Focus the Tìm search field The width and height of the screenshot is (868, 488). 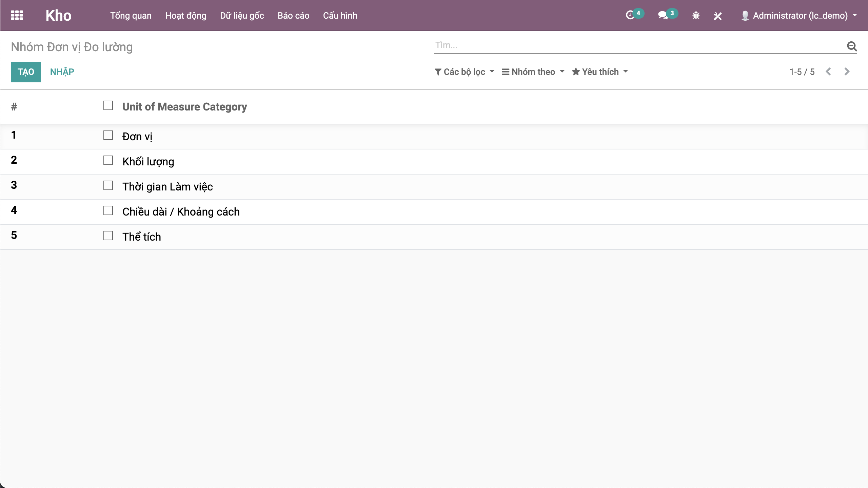tap(637, 45)
